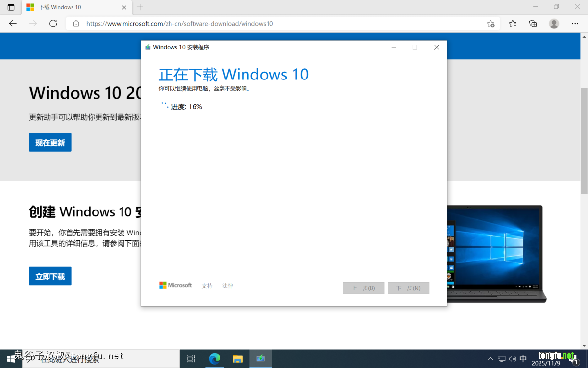This screenshot has width=588, height=368.
Task: Refresh the Microsoft download page
Action: (53, 24)
